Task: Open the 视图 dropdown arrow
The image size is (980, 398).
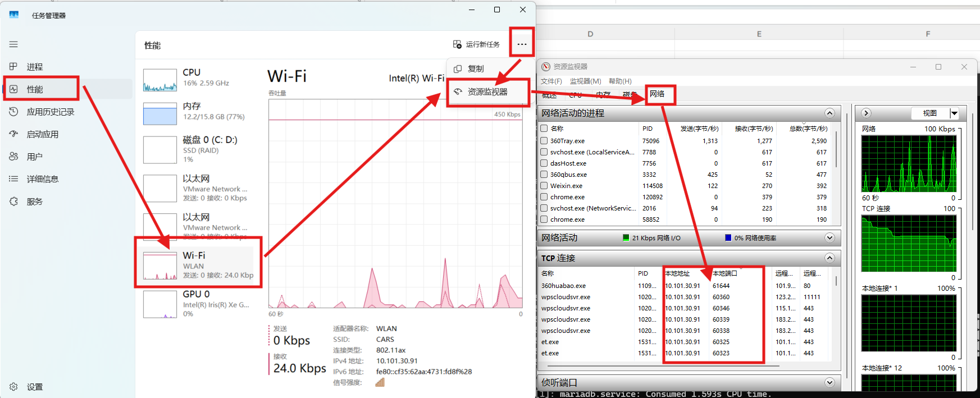Action: click(954, 113)
